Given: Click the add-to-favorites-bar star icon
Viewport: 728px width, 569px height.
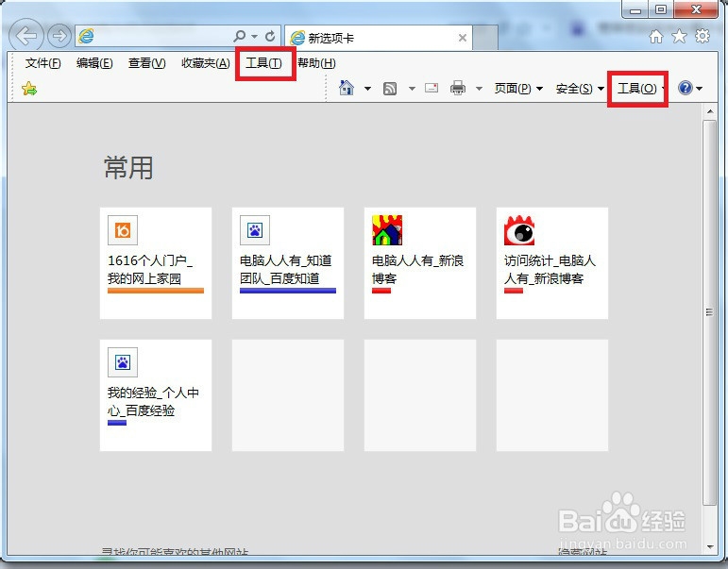Looking at the screenshot, I should (29, 88).
